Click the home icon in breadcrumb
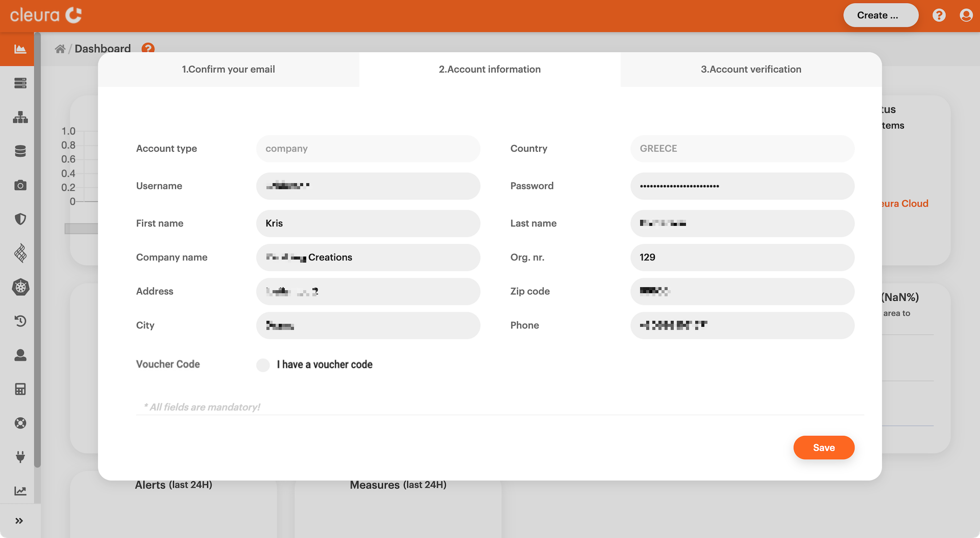The height and width of the screenshot is (538, 980). coord(60,49)
